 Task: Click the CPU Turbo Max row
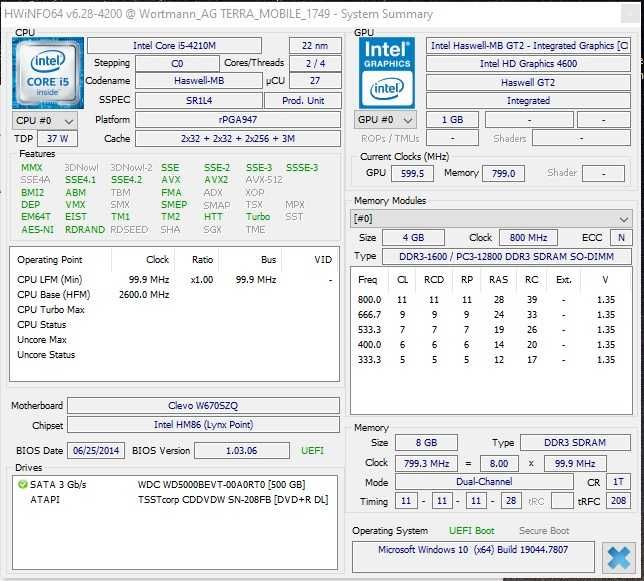click(174, 310)
